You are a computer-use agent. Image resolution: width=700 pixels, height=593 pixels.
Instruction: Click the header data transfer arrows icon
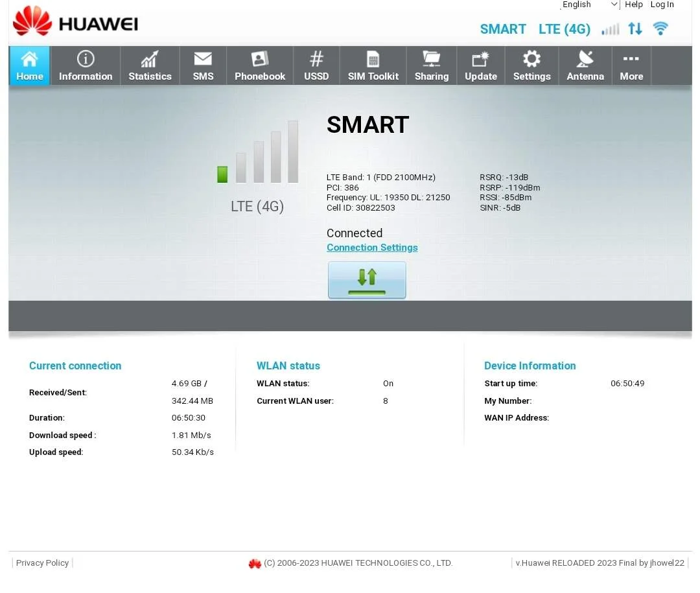pos(635,29)
